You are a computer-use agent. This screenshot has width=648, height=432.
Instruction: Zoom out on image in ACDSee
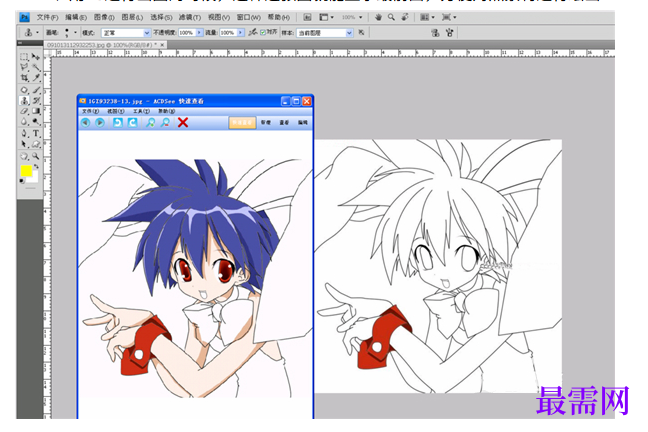[x=165, y=122]
